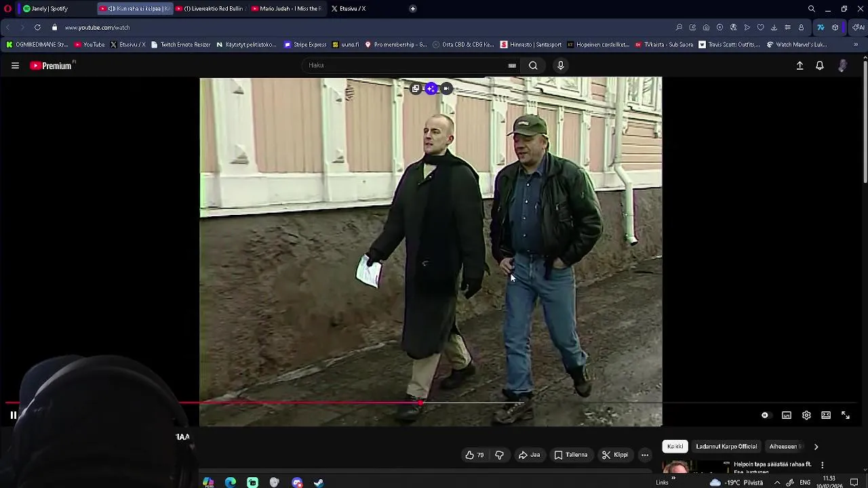This screenshot has width=868, height=488.
Task: Select the Ladannut Karpo Official chip
Action: (x=726, y=447)
